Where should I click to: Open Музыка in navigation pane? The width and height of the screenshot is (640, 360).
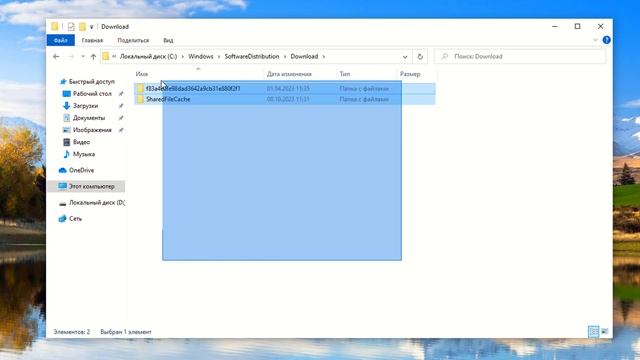point(84,154)
